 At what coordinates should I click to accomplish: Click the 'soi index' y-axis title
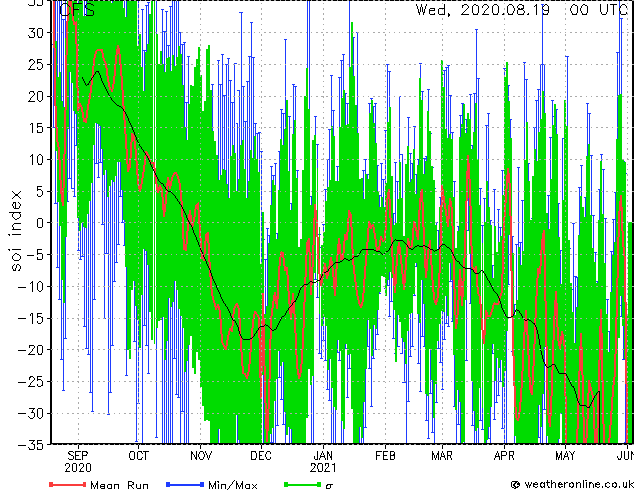[15, 230]
